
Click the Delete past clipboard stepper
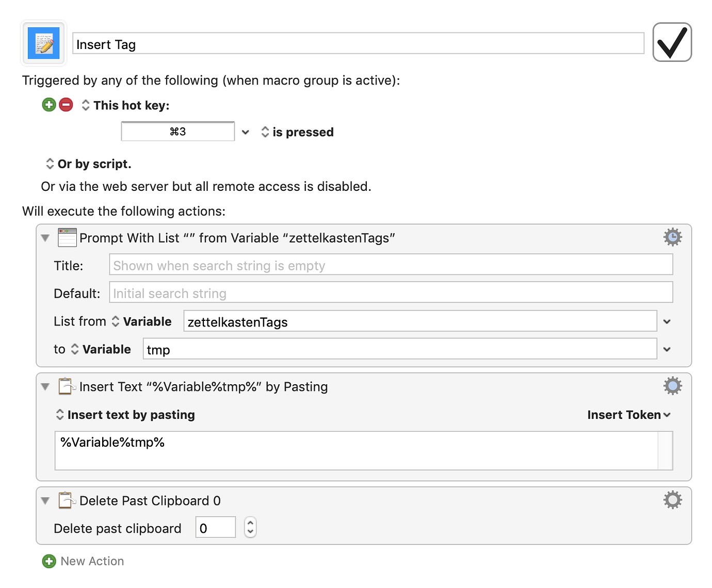click(x=250, y=528)
